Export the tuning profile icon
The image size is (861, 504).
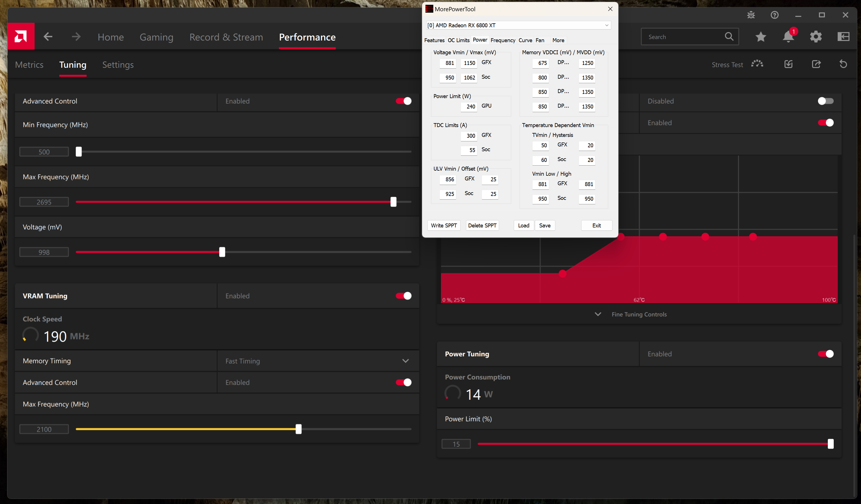pos(816,64)
